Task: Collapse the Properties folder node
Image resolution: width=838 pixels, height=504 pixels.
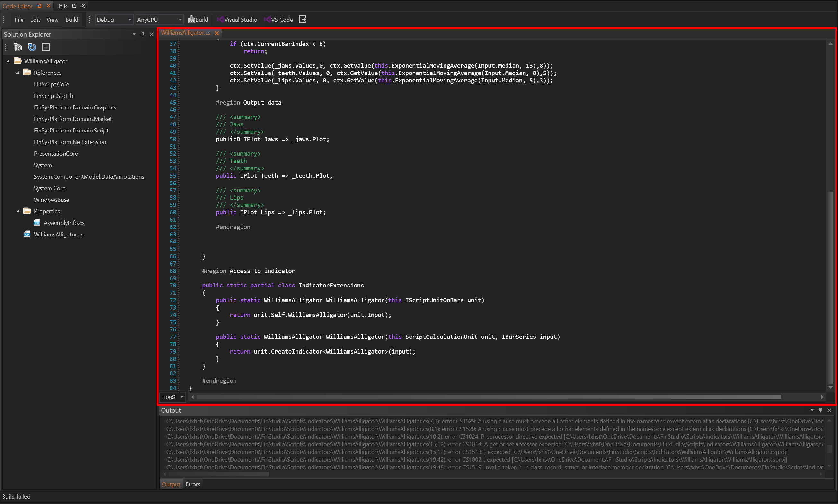Action: [x=18, y=211]
